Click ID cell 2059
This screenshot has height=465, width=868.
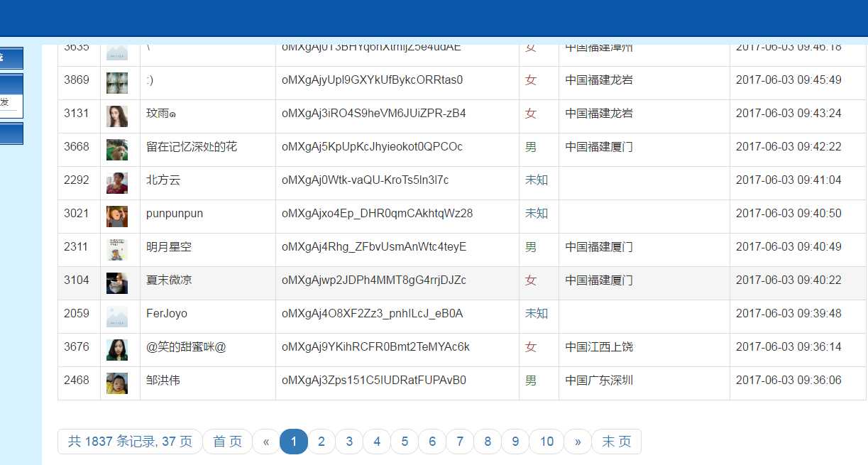(77, 313)
